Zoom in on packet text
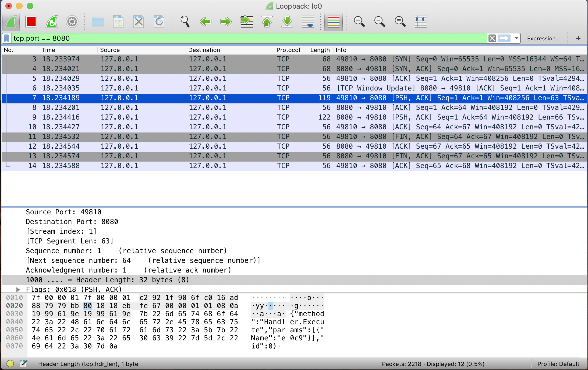Viewport: 588px width, 370px height. coord(359,22)
